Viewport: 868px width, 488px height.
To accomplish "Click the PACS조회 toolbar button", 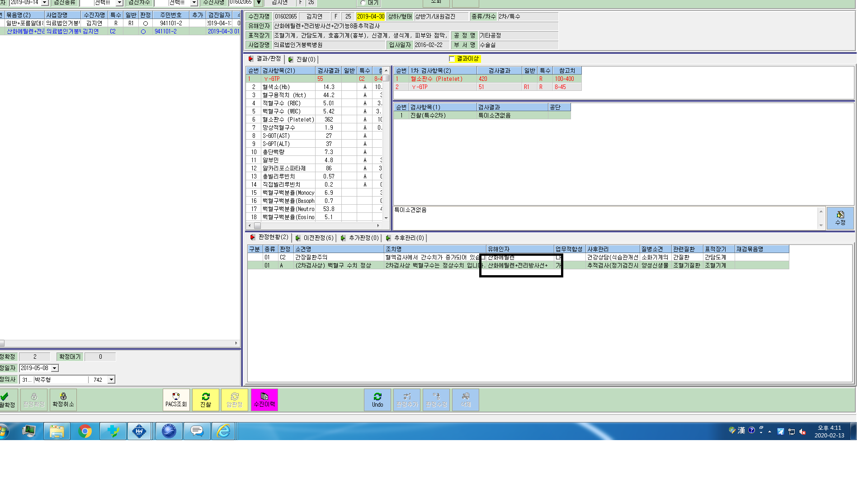I will [176, 400].
